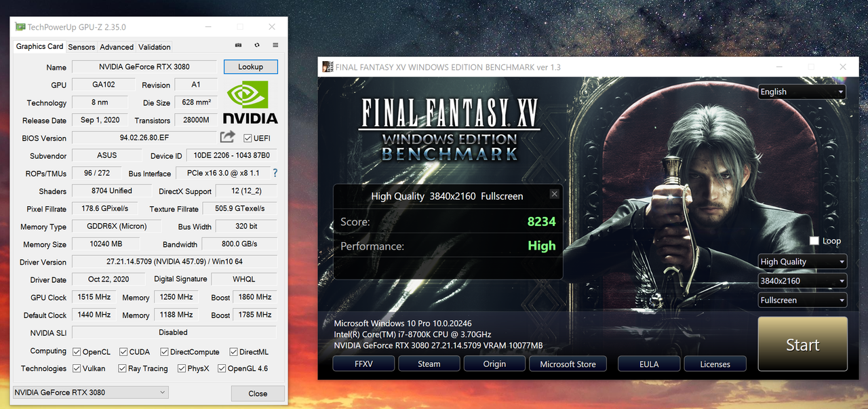Click the Performance rating High
868x409 pixels.
click(x=542, y=246)
